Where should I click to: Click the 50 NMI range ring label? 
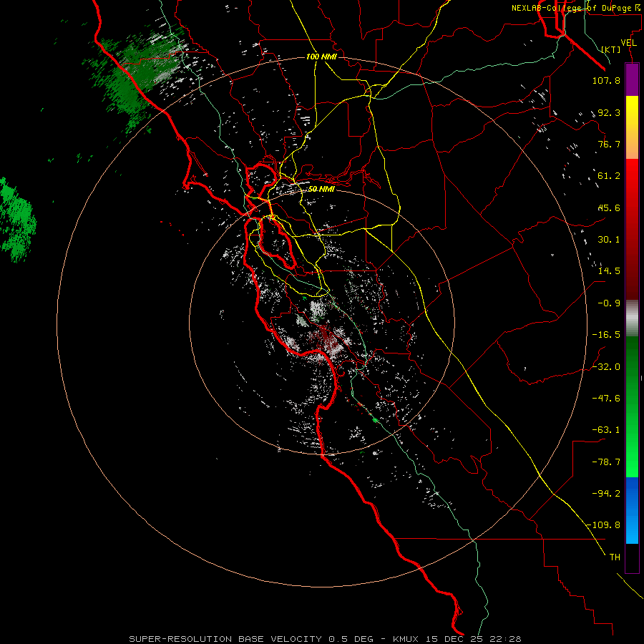321,189
